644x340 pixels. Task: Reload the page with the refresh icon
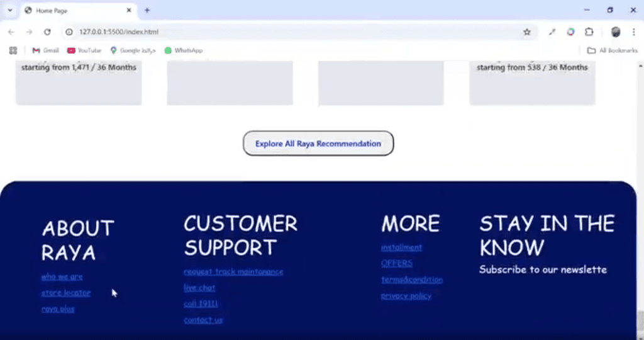47,31
